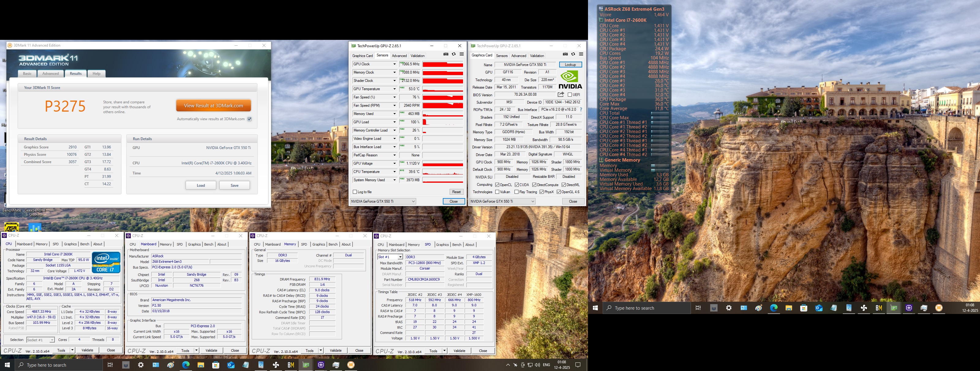Image resolution: width=980 pixels, height=371 pixels.
Task: Toggle the Vulkan checkbox
Action: (x=497, y=192)
